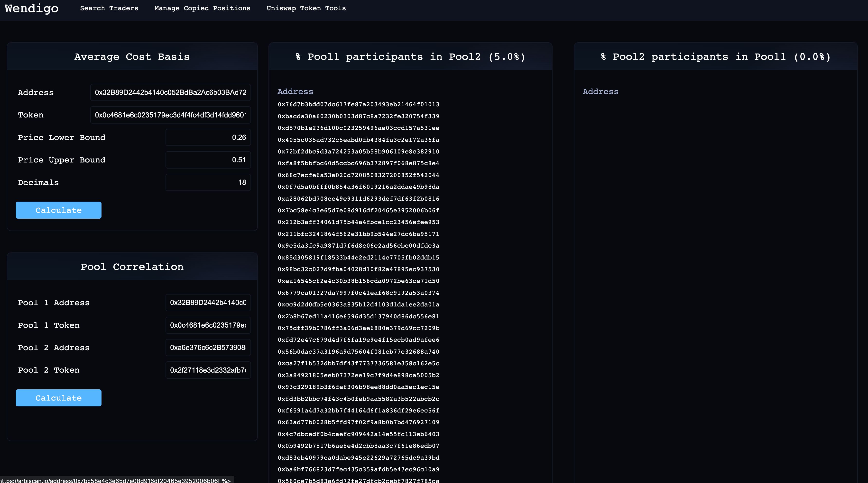
Task: Click the Pool 2 Token input
Action: coord(208,370)
